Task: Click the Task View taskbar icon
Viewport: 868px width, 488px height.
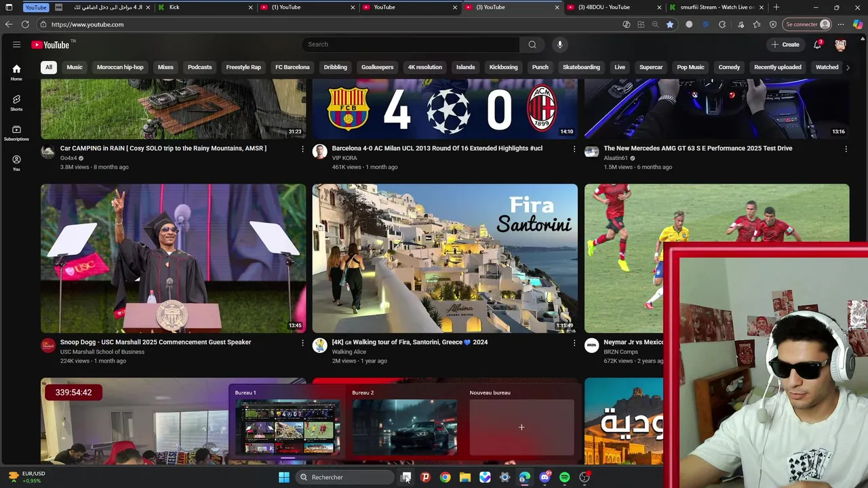Action: coord(406,477)
